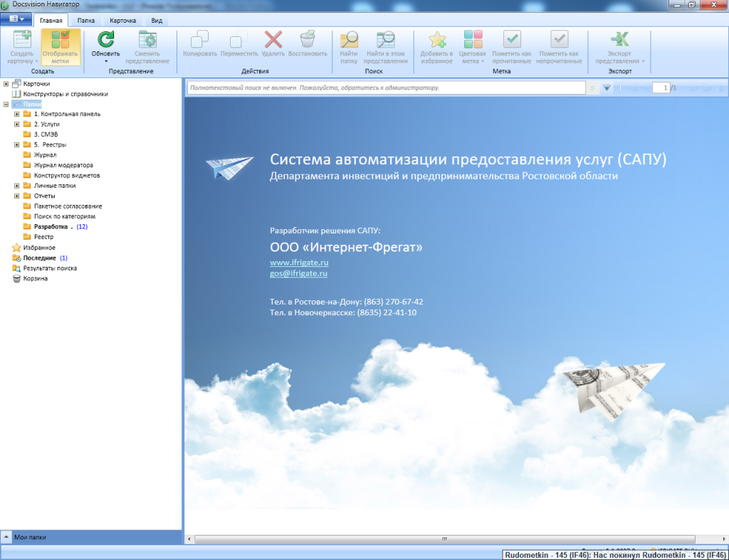Click the green Обновить refresh icon
This screenshot has height=560, width=729.
click(x=105, y=40)
